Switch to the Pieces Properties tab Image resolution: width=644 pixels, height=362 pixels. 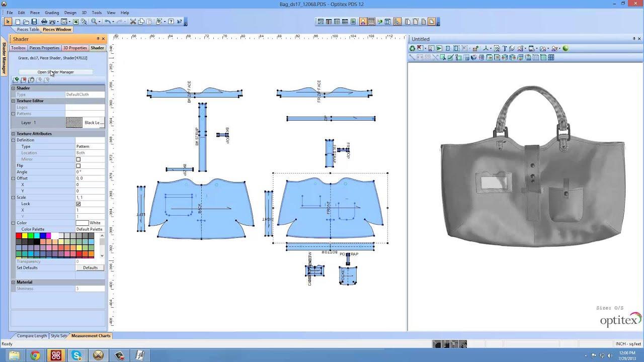tap(44, 48)
